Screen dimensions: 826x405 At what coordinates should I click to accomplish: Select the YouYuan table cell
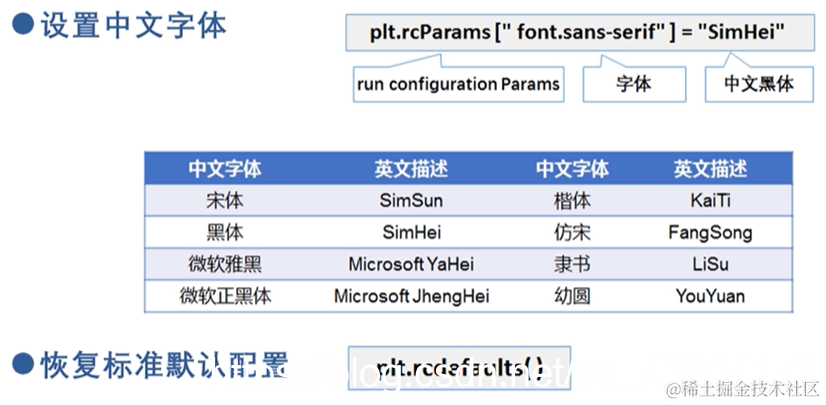click(711, 296)
